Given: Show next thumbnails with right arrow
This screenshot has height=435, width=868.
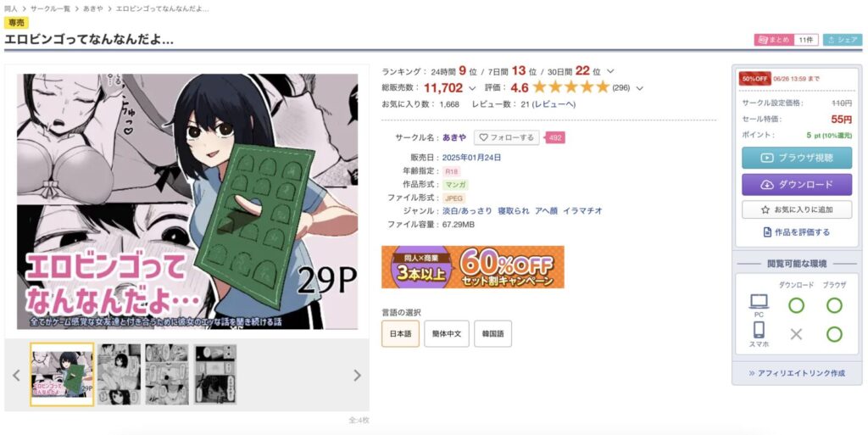Looking at the screenshot, I should click(357, 376).
